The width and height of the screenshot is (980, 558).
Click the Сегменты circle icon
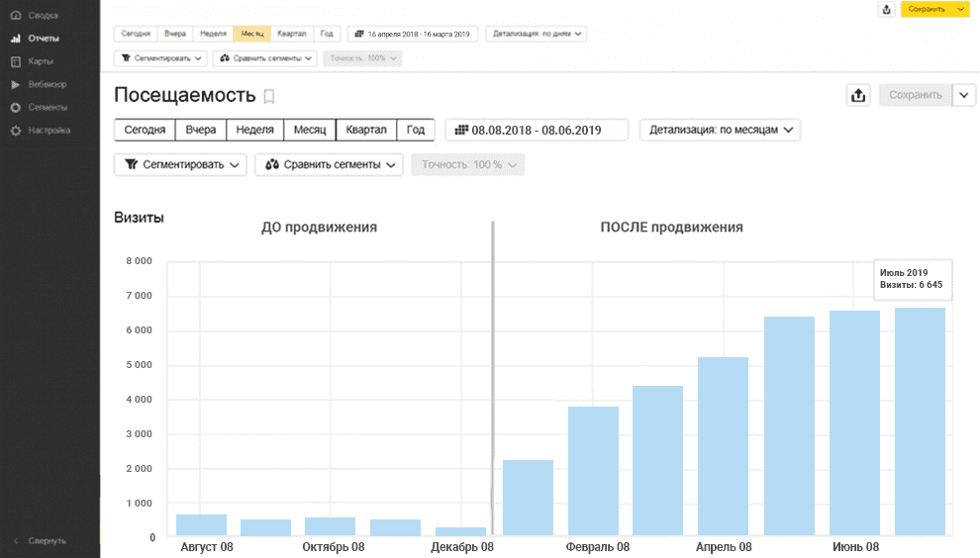tap(16, 108)
